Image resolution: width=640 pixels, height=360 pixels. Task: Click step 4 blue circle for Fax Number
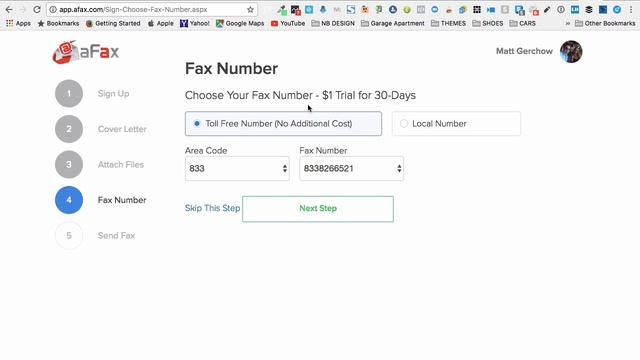[x=69, y=200]
